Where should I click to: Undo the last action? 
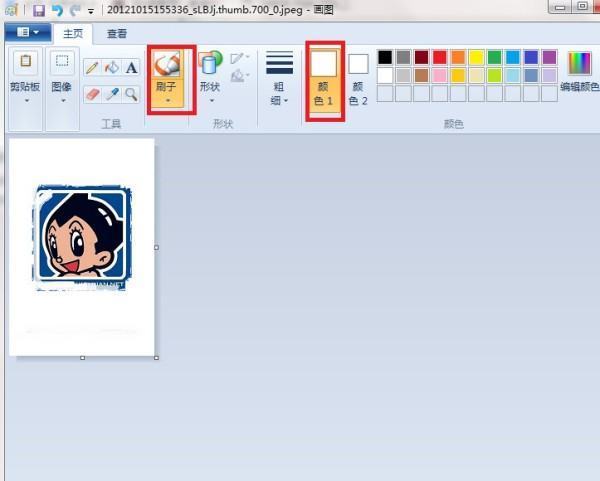(57, 10)
